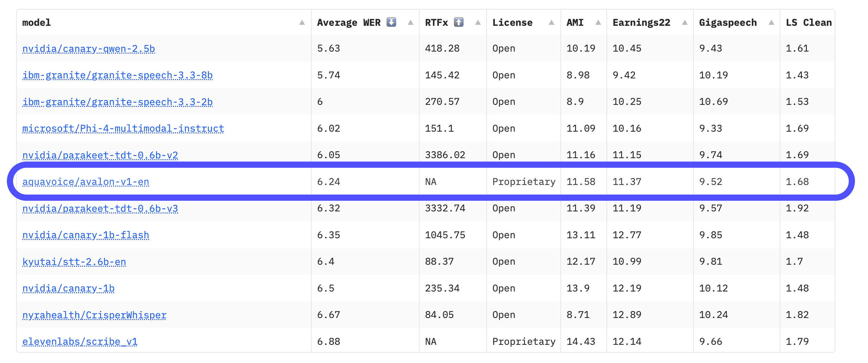Click the down-arrow icon beside Average WER
The image size is (868, 363).
[x=391, y=22]
